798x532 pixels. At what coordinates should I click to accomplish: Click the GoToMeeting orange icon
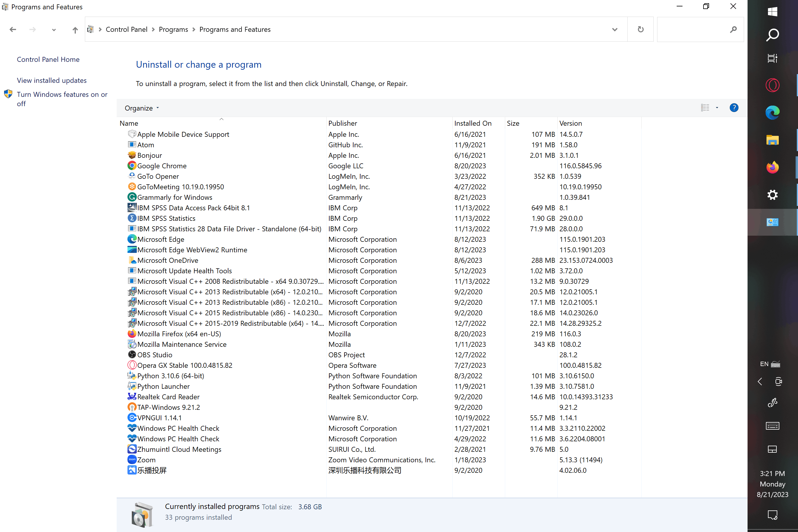(x=132, y=187)
